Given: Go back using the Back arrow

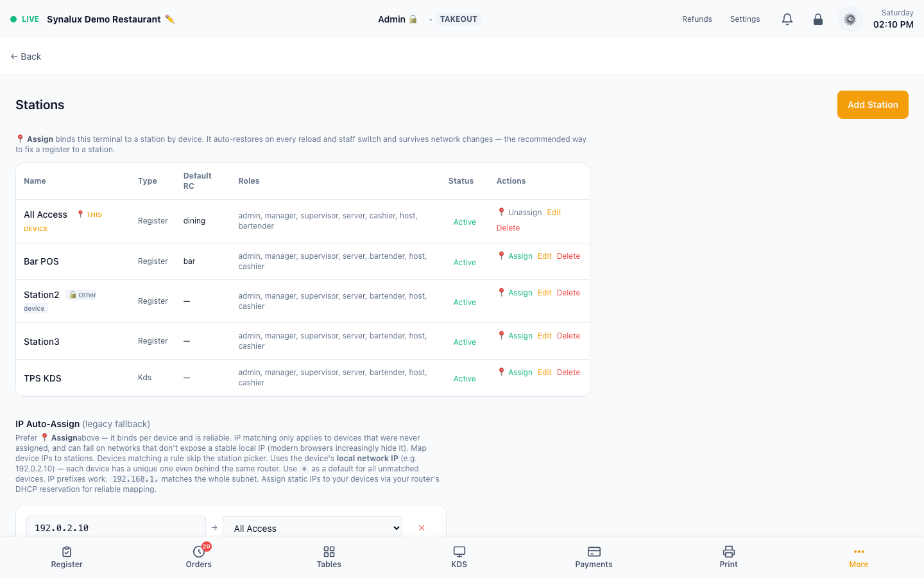Looking at the screenshot, I should point(26,57).
